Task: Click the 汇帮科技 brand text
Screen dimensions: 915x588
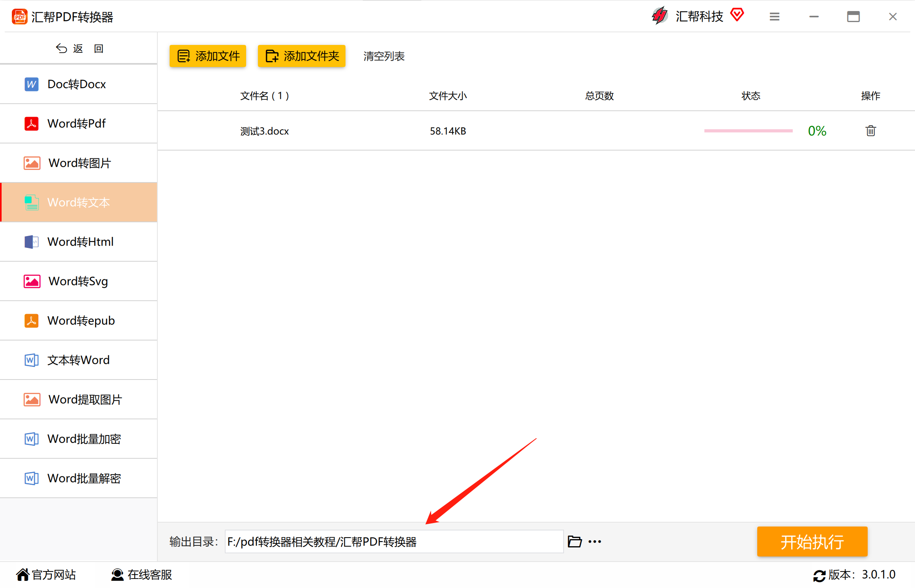Action: pos(699,17)
